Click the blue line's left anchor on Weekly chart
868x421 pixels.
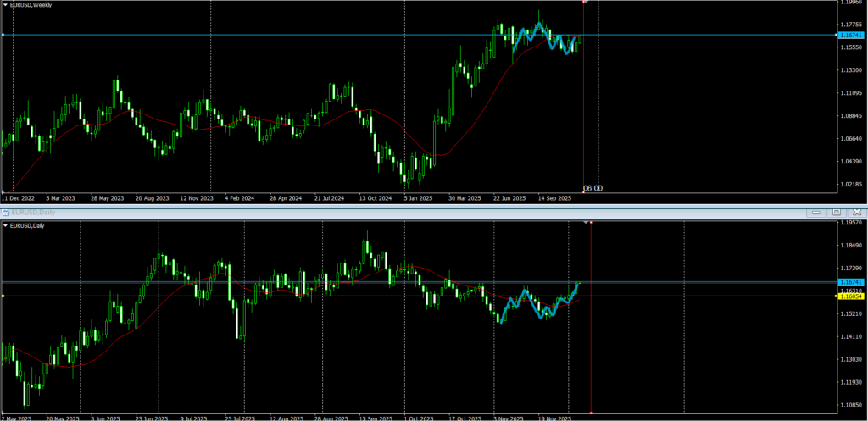coord(3,35)
